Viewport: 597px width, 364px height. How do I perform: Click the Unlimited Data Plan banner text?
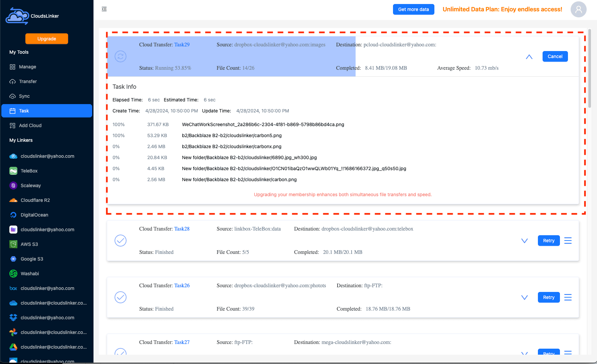pos(502,9)
